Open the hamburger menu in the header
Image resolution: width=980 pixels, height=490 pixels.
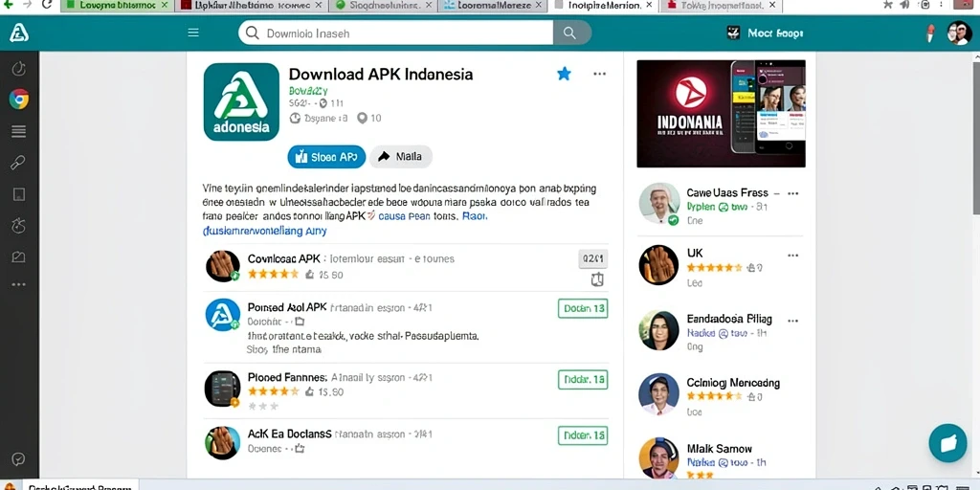pyautogui.click(x=193, y=33)
